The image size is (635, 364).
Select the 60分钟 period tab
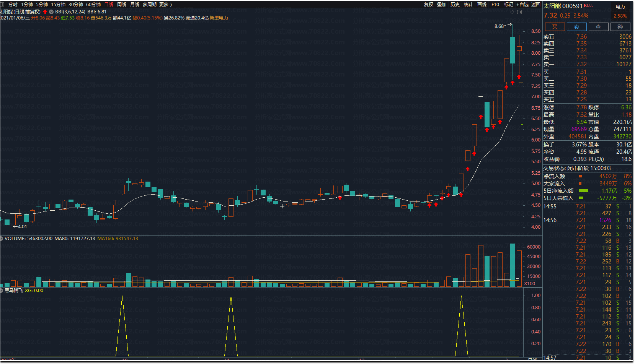tap(93, 5)
